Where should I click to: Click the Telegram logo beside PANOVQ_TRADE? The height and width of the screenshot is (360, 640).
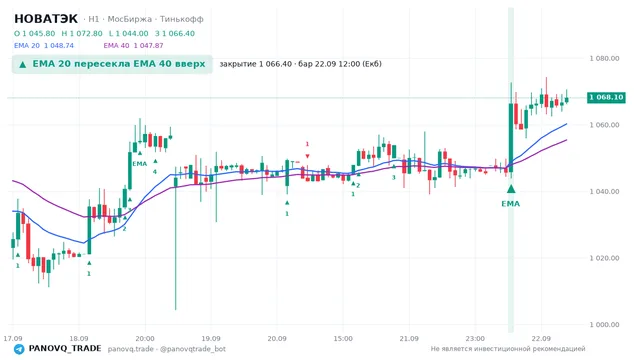tap(19, 349)
